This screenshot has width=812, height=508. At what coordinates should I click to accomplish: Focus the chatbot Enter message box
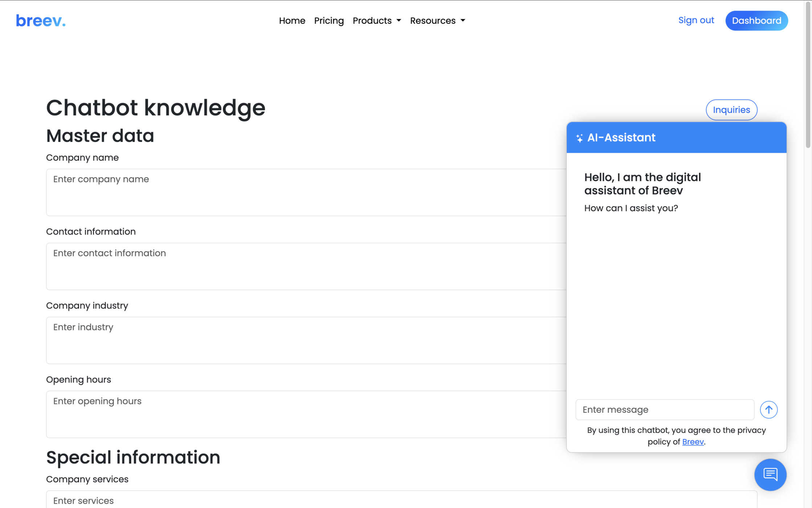click(665, 410)
